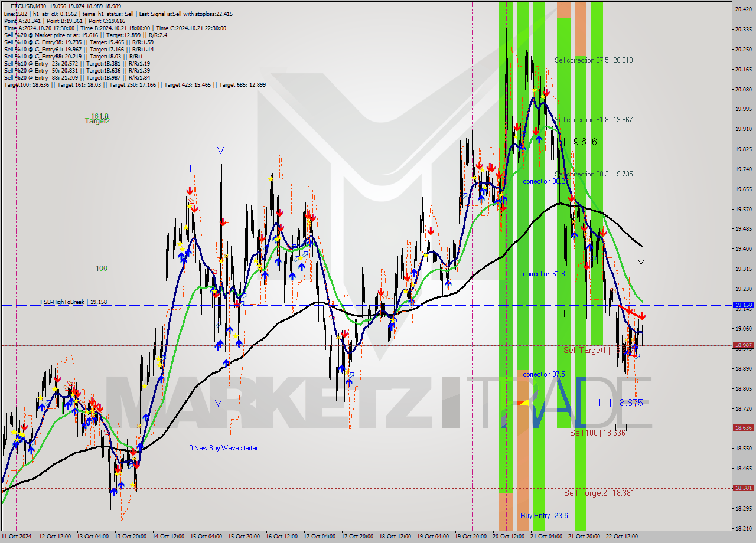Click the highlighted 18.381 price tag on the axis
The image size is (756, 543).
click(742, 488)
